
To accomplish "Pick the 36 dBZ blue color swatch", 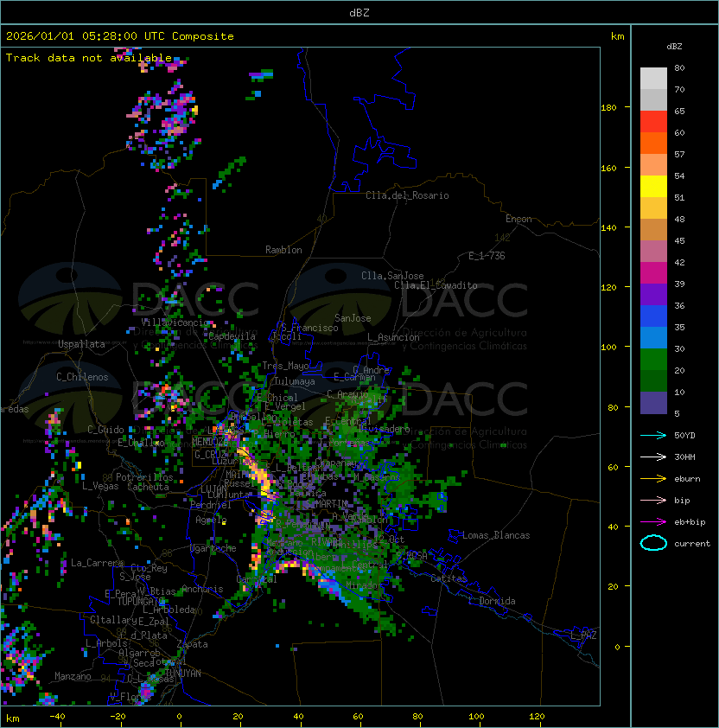I will (653, 316).
